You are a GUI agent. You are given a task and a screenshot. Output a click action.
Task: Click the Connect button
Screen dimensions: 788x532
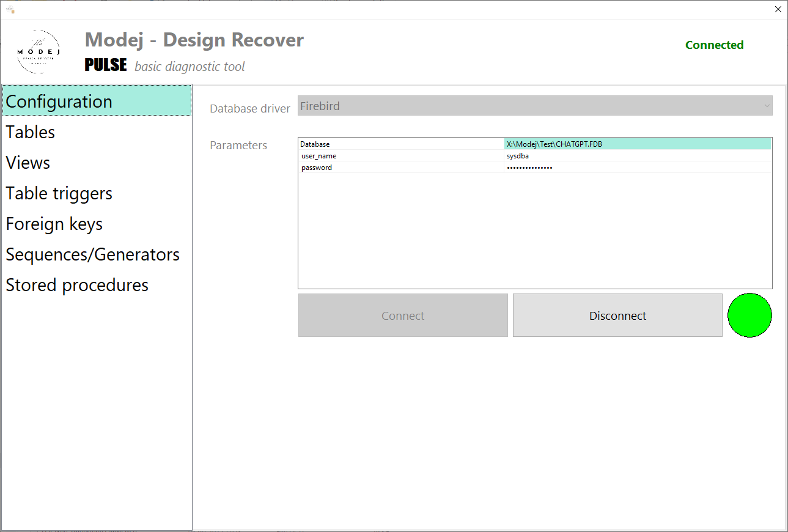tap(403, 316)
